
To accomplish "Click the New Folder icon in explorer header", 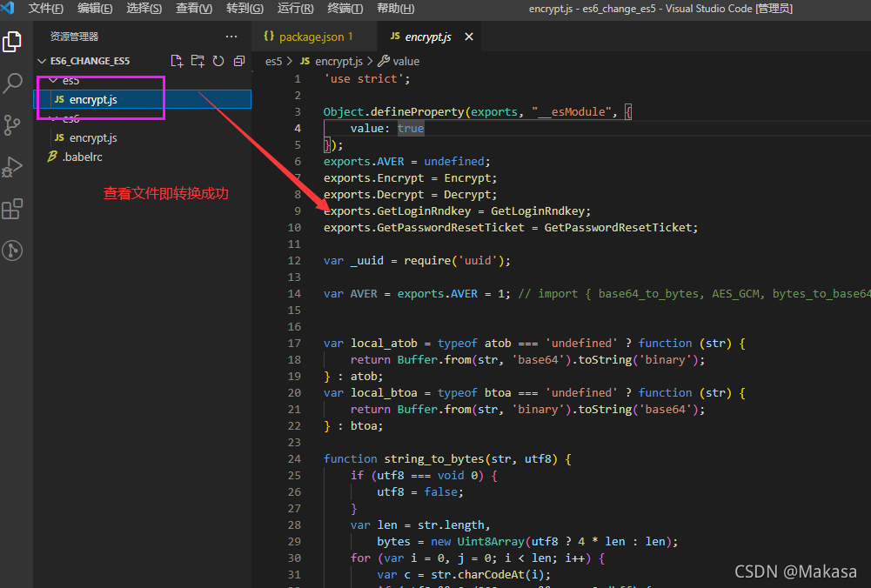I will [198, 61].
